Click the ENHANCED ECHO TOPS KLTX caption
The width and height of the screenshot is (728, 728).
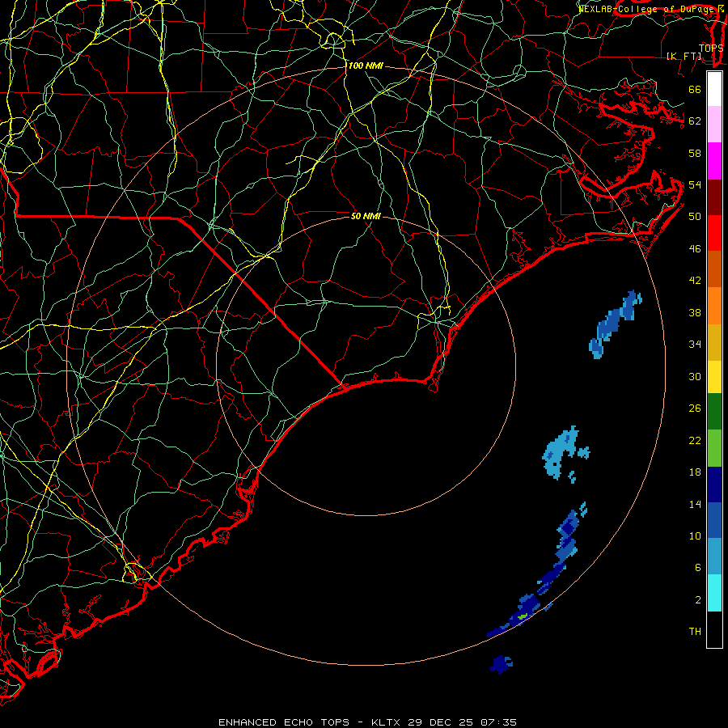367,722
